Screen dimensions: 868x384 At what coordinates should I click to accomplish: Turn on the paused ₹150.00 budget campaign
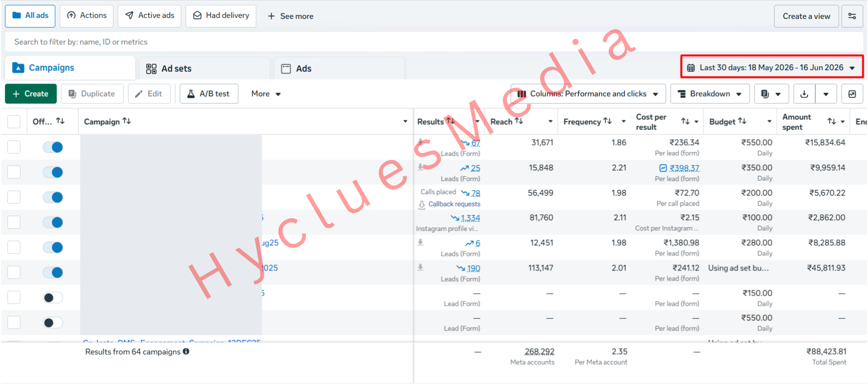tap(53, 298)
